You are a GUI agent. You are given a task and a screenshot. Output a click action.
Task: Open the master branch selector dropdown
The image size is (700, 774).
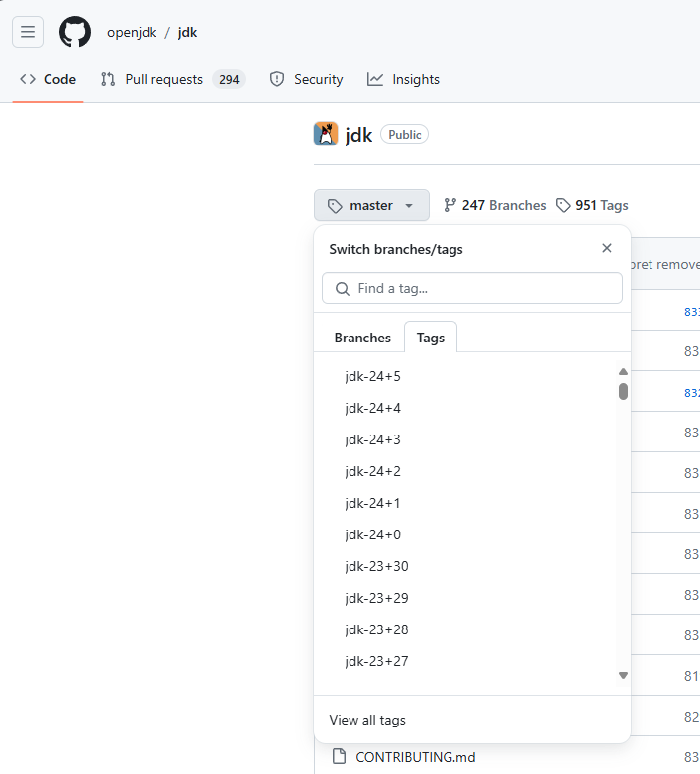pos(371,205)
